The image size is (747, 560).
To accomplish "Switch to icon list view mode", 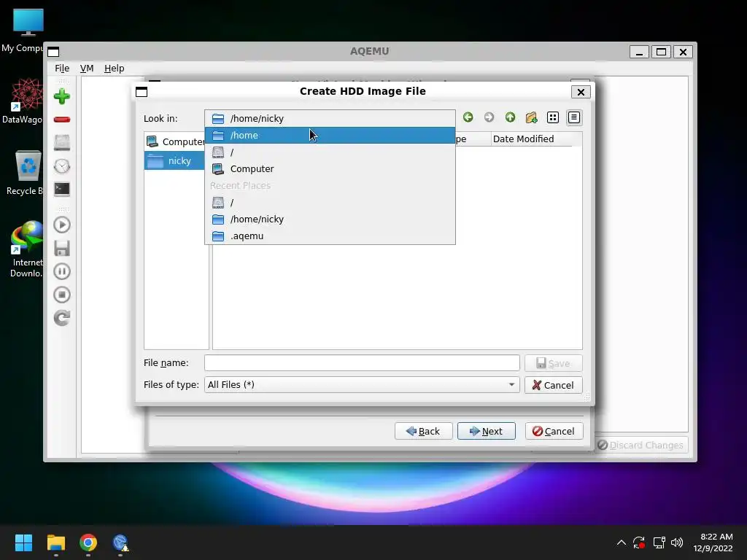I will click(553, 117).
